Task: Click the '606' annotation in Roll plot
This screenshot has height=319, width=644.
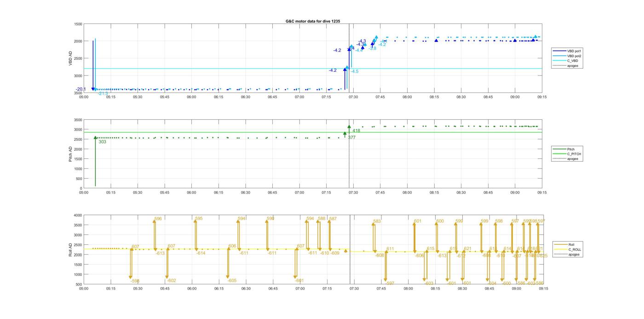Action: coord(232,246)
